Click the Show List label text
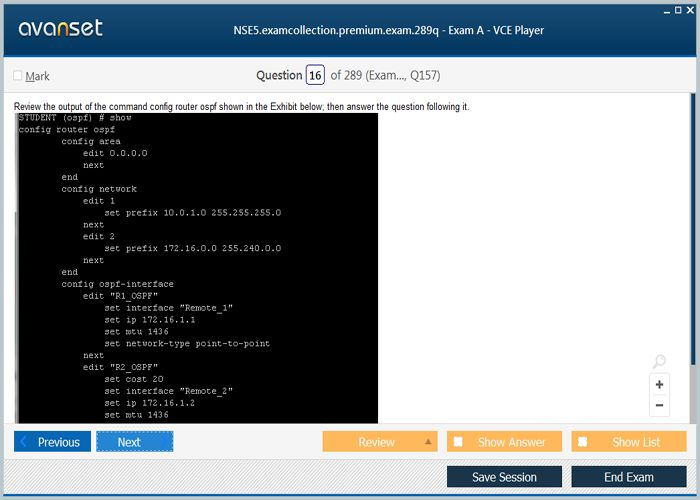The height and width of the screenshot is (500, 700). [636, 442]
